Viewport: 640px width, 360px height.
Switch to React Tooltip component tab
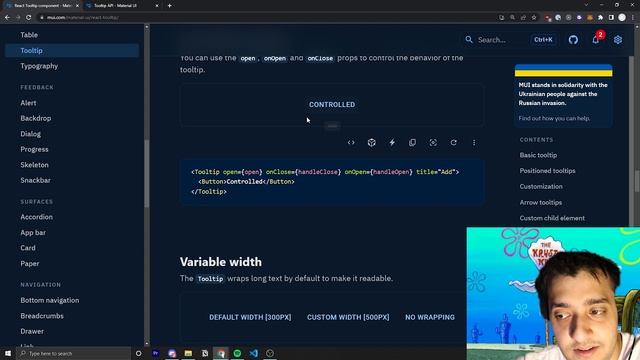click(42, 6)
